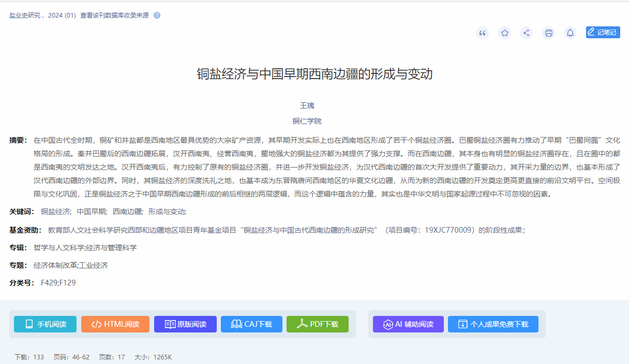This screenshot has width=629, height=364.
Task: Open author 王瑰 link
Action: click(x=307, y=105)
